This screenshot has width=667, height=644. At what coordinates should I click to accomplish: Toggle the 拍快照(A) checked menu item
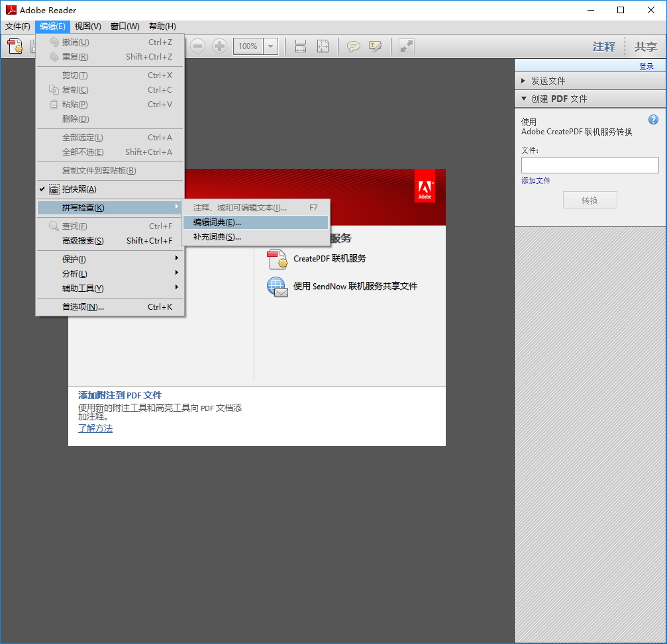click(x=110, y=189)
